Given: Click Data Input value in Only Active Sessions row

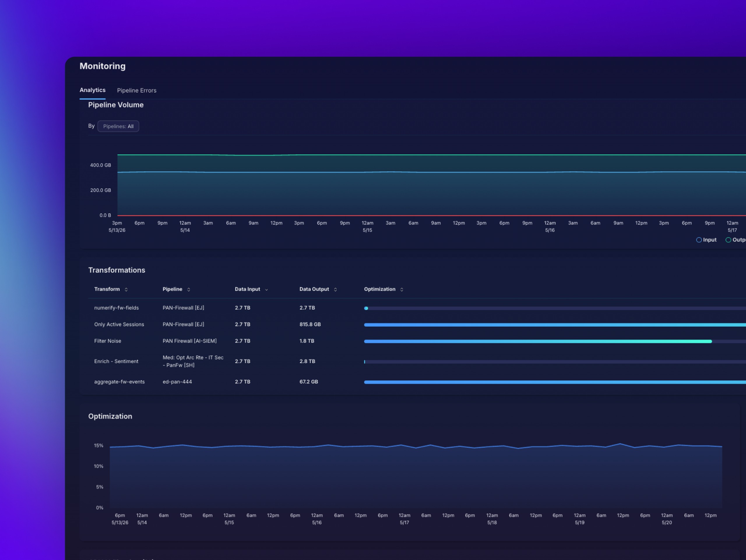Looking at the screenshot, I should 242,324.
